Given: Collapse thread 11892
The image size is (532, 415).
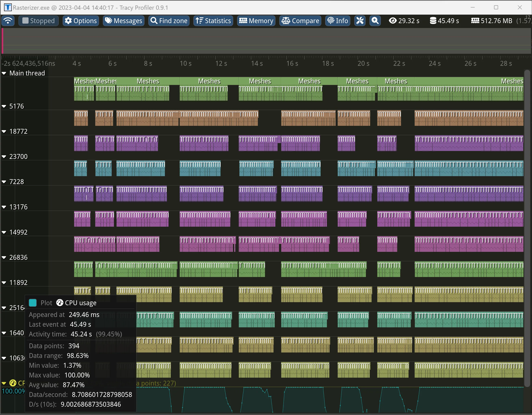Looking at the screenshot, I should (x=4, y=283).
